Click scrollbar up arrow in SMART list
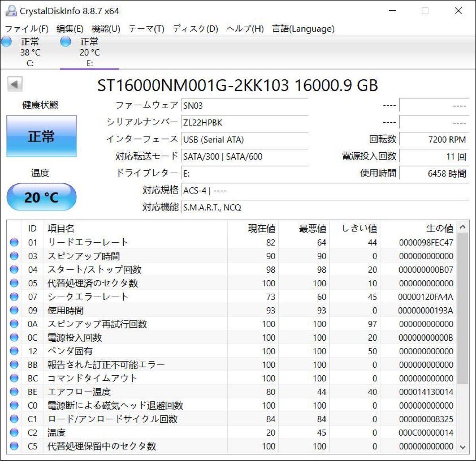This screenshot has height=461, width=476. (463, 227)
